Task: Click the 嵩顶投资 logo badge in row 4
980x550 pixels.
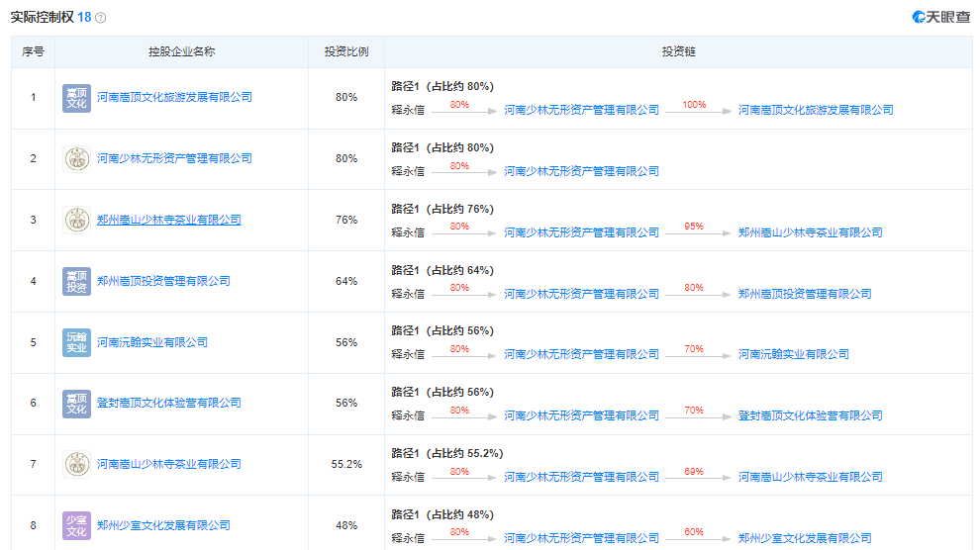Action: coord(76,281)
